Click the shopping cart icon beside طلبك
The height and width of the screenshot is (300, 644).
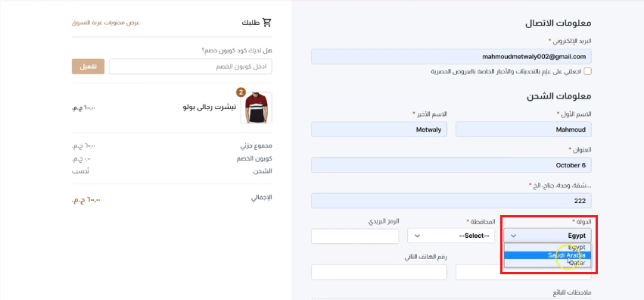point(267,23)
